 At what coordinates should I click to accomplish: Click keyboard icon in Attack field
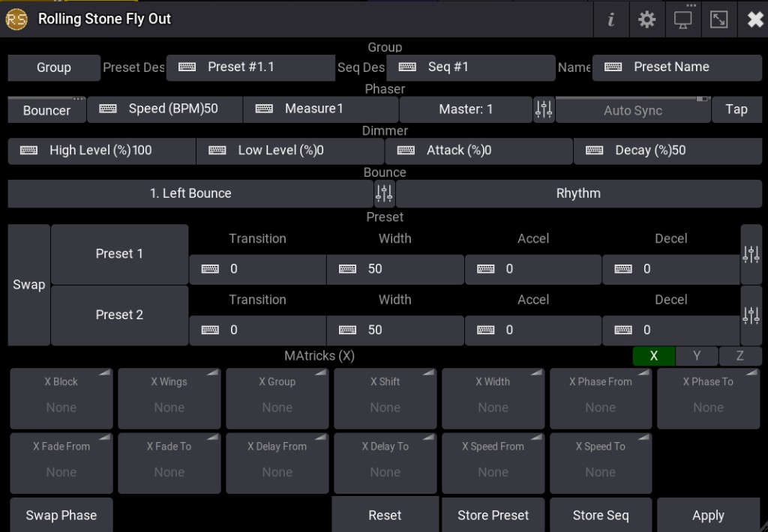click(406, 151)
